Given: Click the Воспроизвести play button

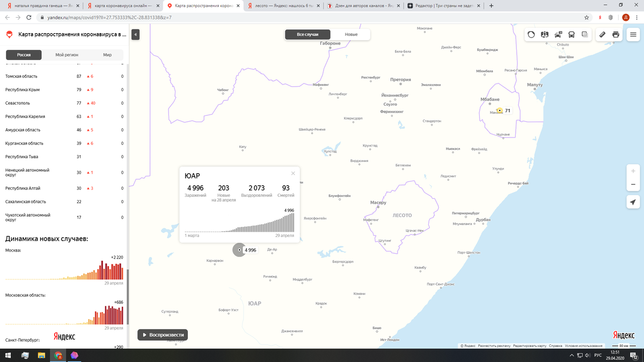Looking at the screenshot, I should 163,335.
